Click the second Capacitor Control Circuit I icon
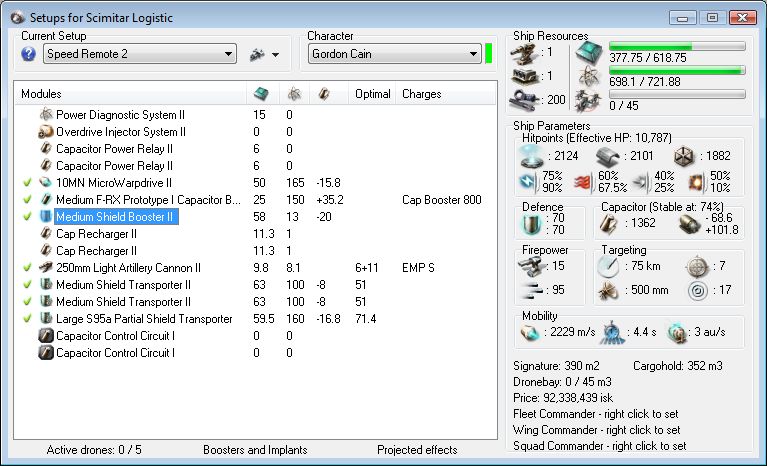This screenshot has height=466, width=767. pos(45,353)
